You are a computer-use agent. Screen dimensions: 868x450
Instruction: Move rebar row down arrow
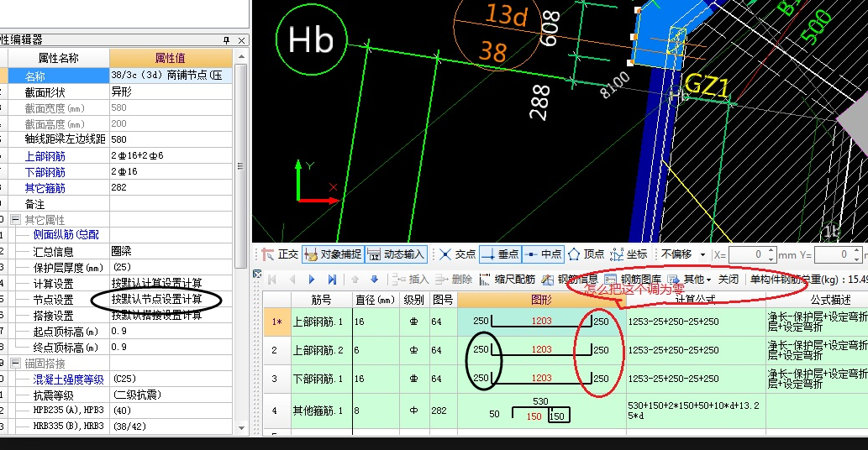pyautogui.click(x=374, y=280)
